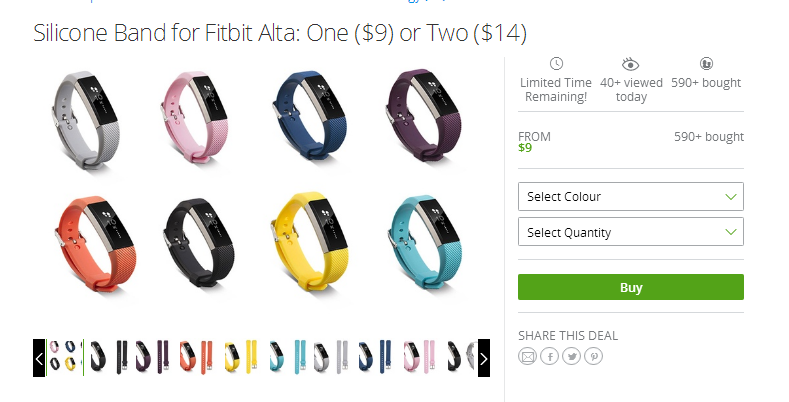Share this deal on Twitter
Viewport: 789px width, 402px height.
coord(572,357)
